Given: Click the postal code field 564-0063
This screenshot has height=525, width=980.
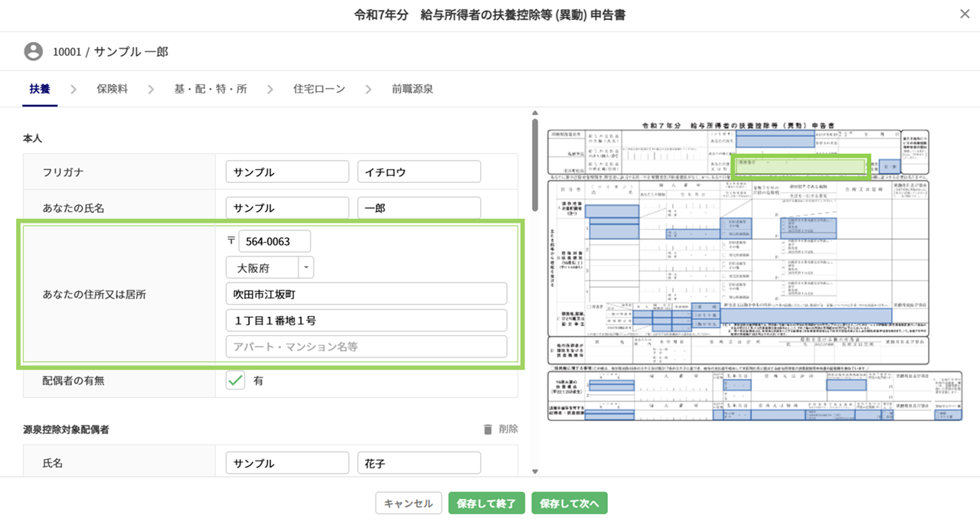Looking at the screenshot, I should (x=274, y=241).
